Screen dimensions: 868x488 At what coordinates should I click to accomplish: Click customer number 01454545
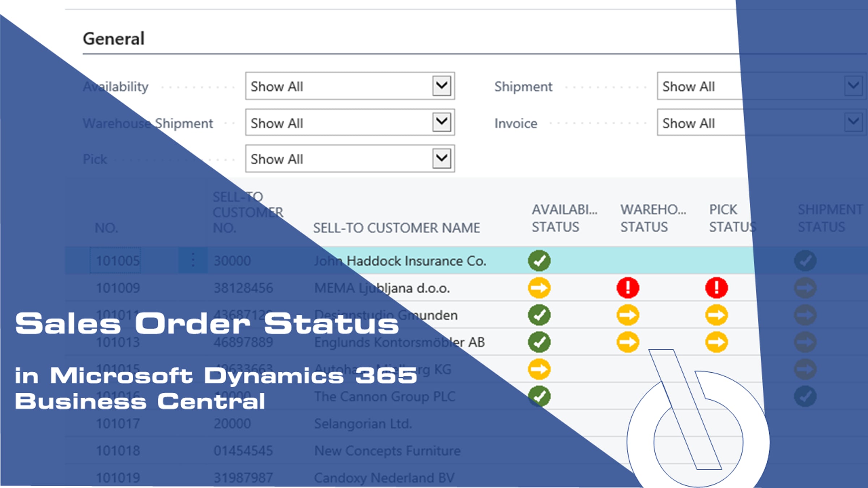point(243,451)
